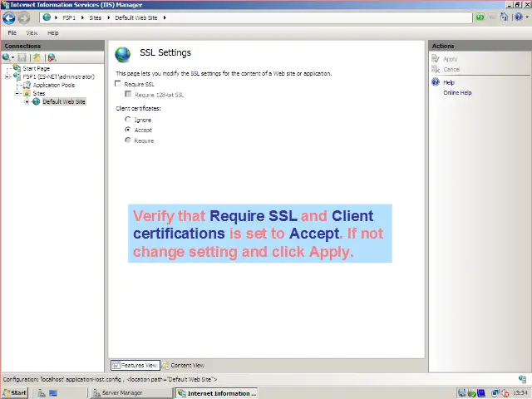Screen dimensions: 532x399
Task: Click the large SSL Settings globe icon
Action: point(122,54)
